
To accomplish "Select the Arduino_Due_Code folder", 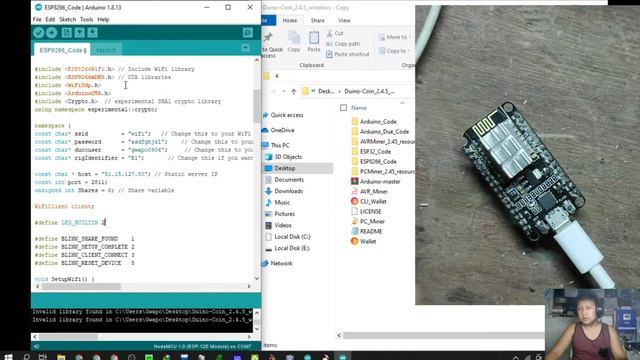I will click(x=384, y=132).
